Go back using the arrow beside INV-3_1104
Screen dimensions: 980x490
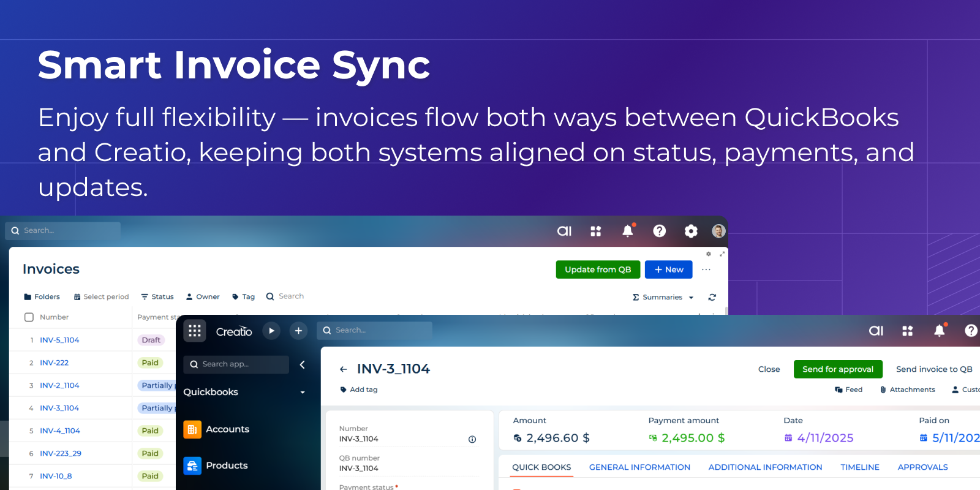click(344, 369)
